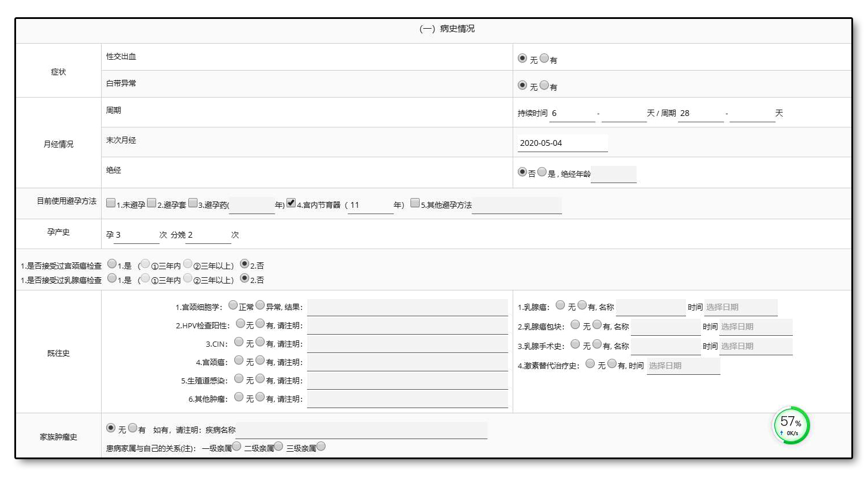Tick the 2.避孕套 checkbox

click(152, 203)
